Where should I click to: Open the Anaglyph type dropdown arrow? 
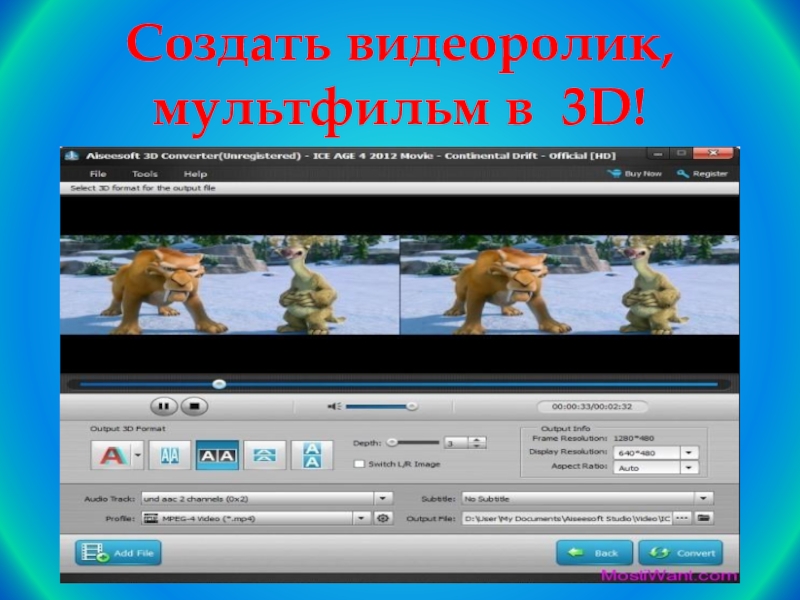click(138, 455)
